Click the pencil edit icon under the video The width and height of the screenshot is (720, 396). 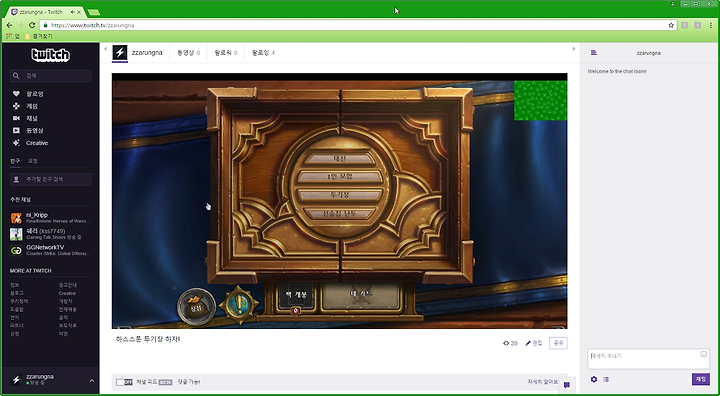click(528, 343)
